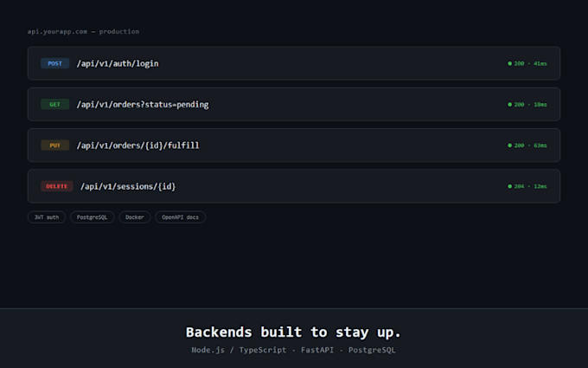Select the OpenAPI docs tag
This screenshot has width=588, height=368.
(181, 217)
